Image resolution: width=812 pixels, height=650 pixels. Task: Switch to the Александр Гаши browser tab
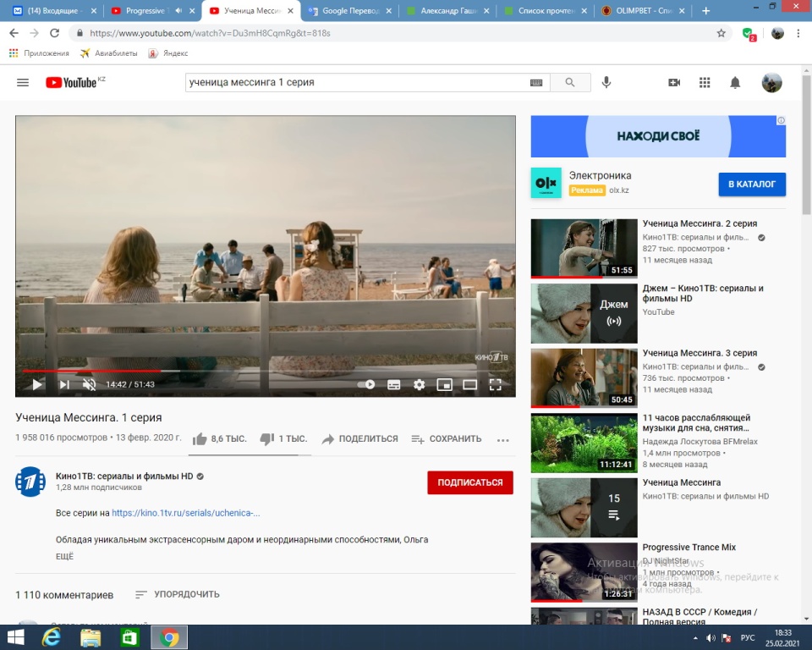click(448, 10)
